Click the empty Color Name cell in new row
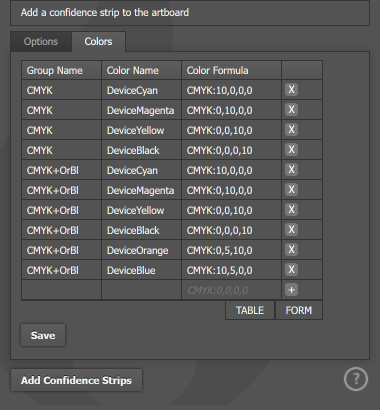Viewport: 380px width, 410px height. 141,290
